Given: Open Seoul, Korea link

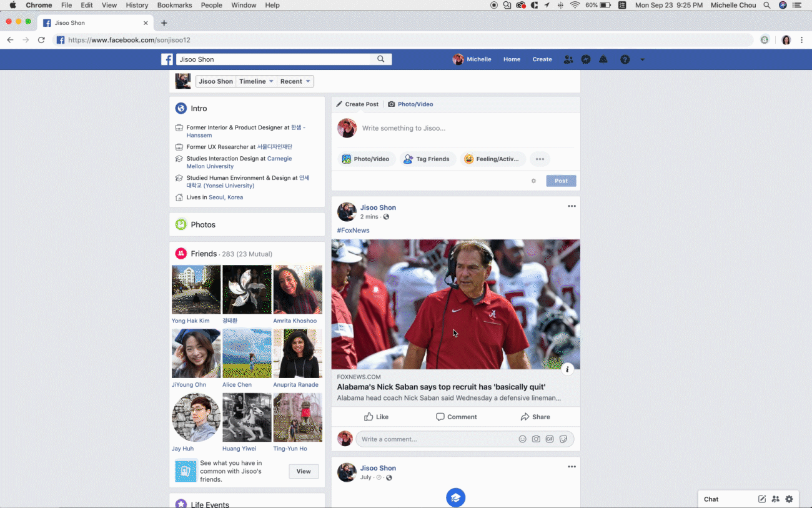Looking at the screenshot, I should [225, 197].
